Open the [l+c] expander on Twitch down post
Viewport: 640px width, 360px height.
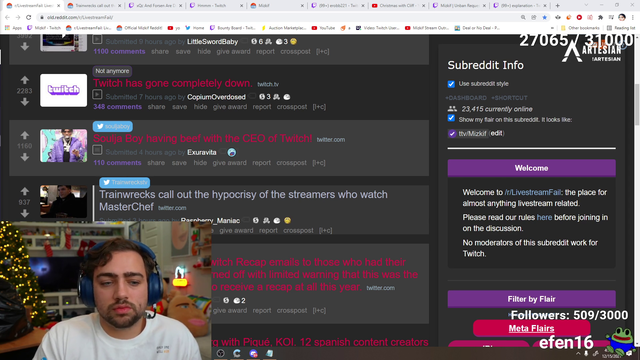pyautogui.click(x=319, y=107)
